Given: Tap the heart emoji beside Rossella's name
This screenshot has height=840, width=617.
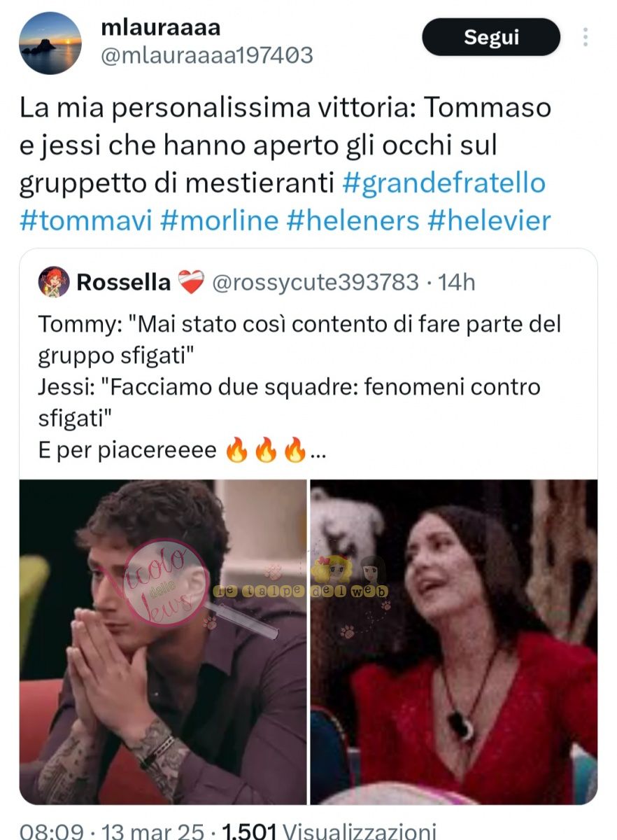Looking at the screenshot, I should [190, 283].
